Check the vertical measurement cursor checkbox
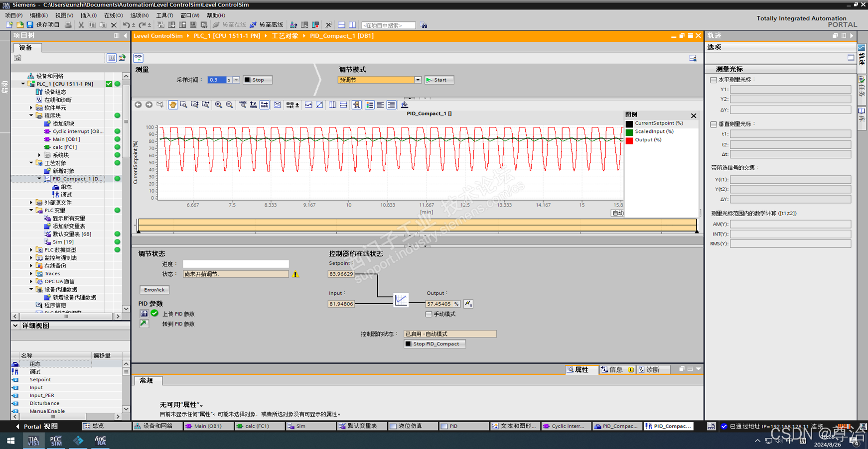 [x=714, y=124]
